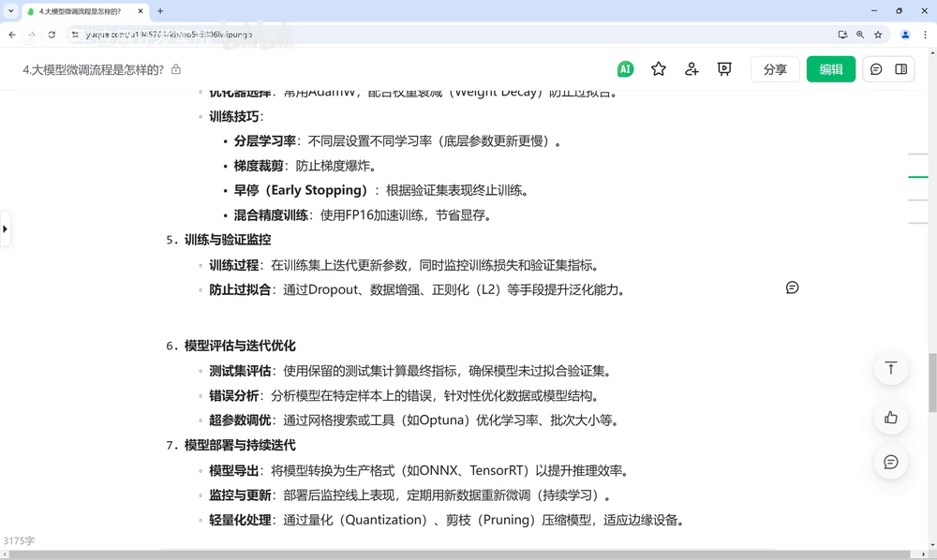937x560 pixels.
Task: Click the 3175字 word count
Action: pos(19,540)
